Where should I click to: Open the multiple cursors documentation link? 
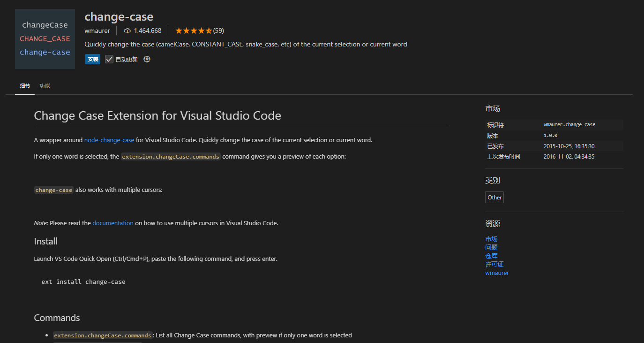point(113,223)
